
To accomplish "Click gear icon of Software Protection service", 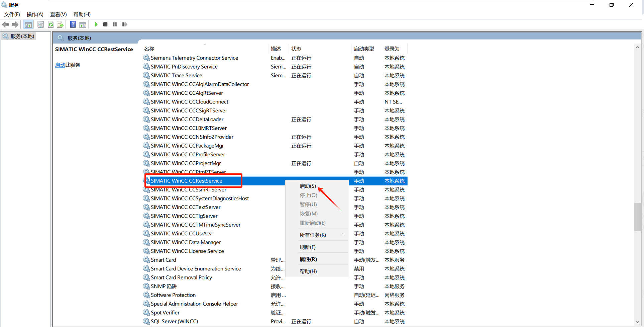I will (x=146, y=295).
